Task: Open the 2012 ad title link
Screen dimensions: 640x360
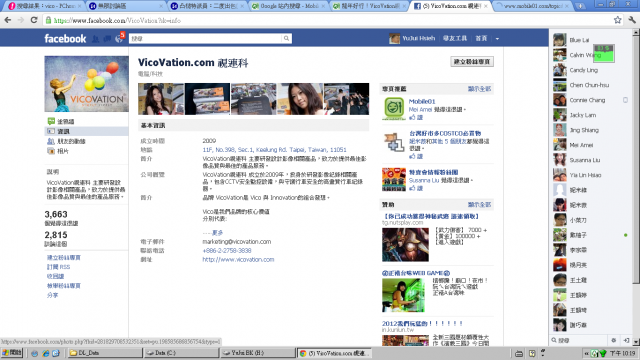Action: coord(422,323)
